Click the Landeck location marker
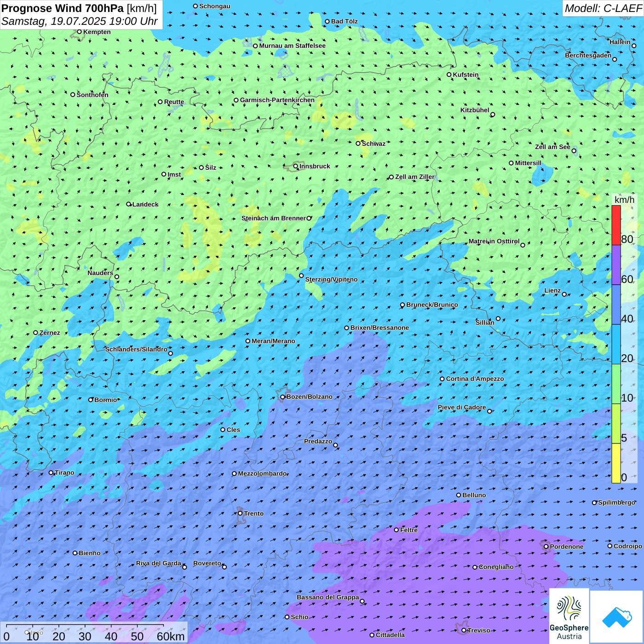Image resolution: width=644 pixels, height=644 pixels. [x=128, y=204]
